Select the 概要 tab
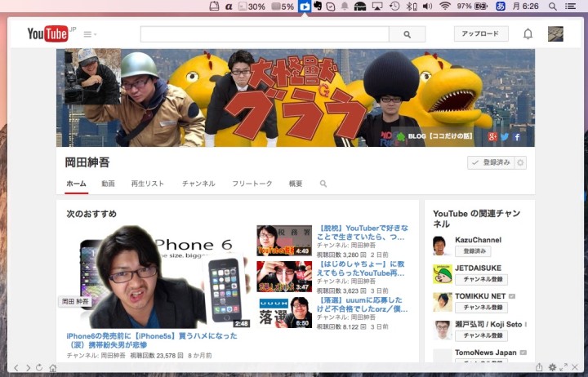Viewport: 588px width, 377px height. click(296, 184)
